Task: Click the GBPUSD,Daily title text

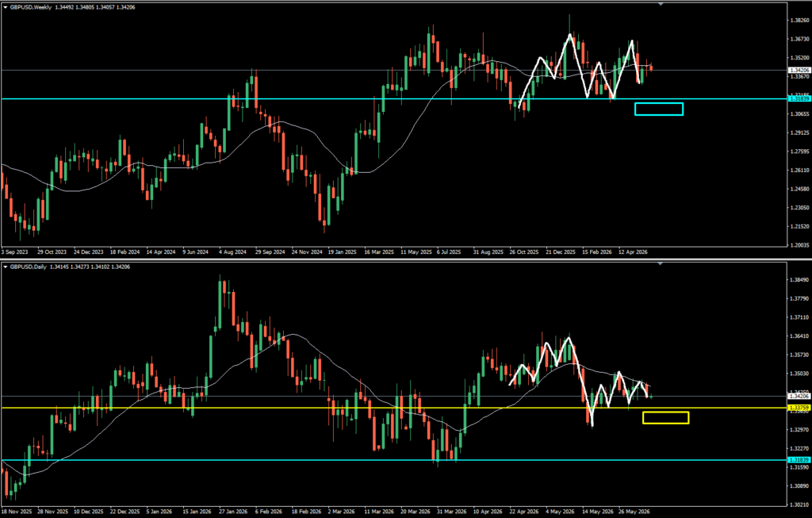Action: tap(28, 267)
